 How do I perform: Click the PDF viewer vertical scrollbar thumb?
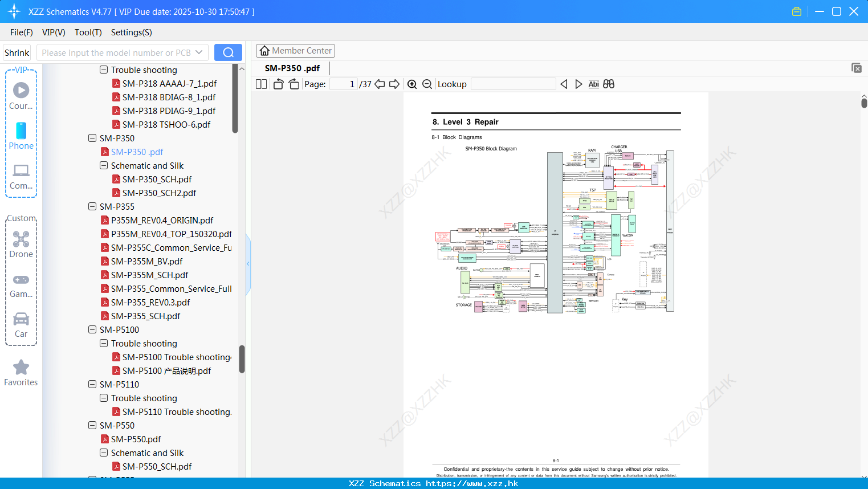(x=864, y=103)
